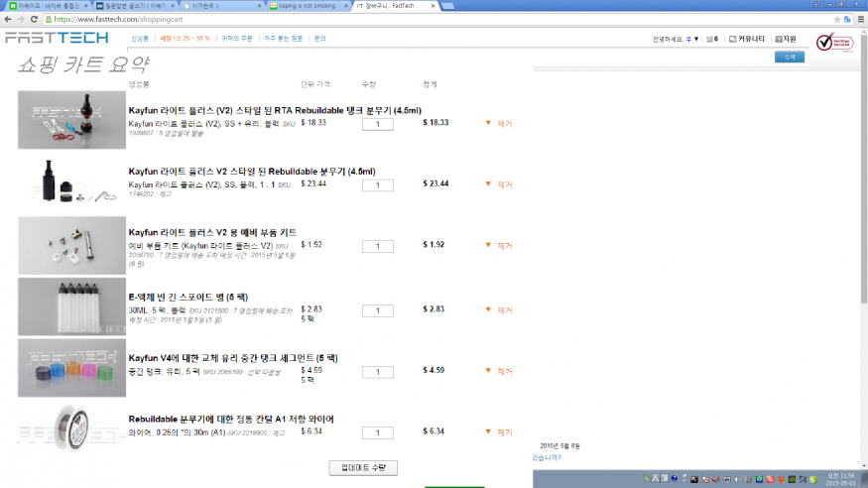Screen dimensions: 868x488
Task: Open the 귀하의 주문 orders menu
Action: pos(237,39)
